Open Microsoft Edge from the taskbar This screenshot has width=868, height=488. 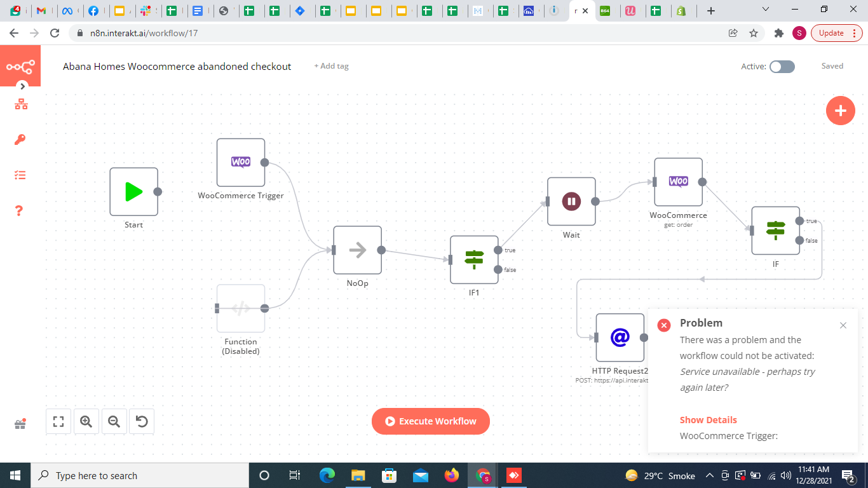click(327, 475)
